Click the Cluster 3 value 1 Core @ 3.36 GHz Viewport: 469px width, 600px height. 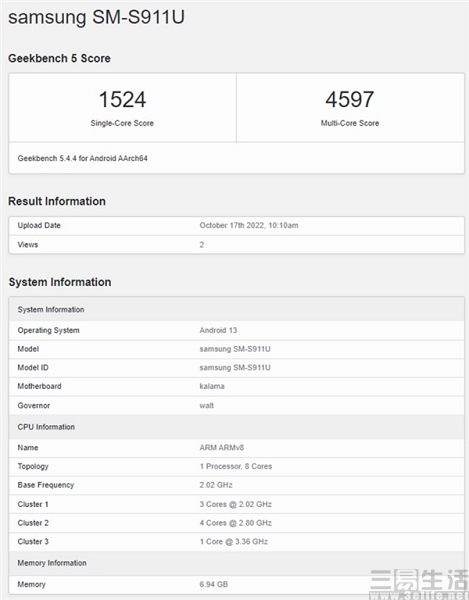click(234, 542)
